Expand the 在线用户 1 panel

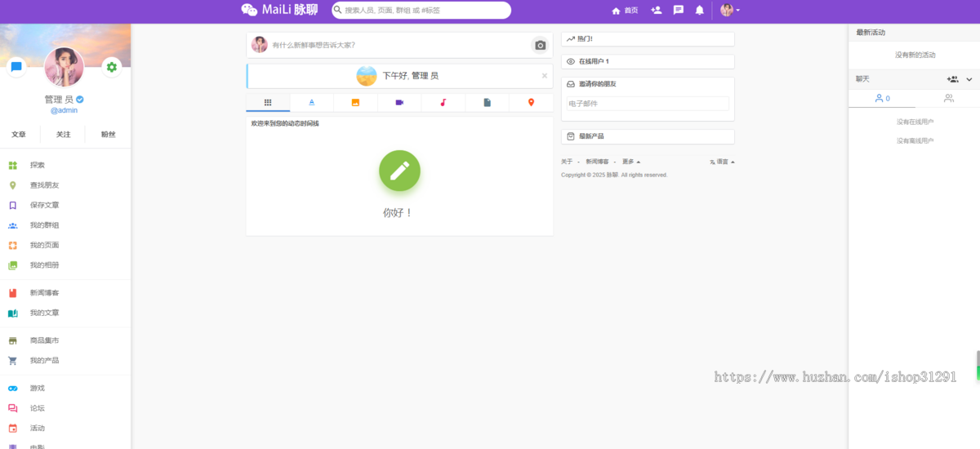[x=648, y=61]
